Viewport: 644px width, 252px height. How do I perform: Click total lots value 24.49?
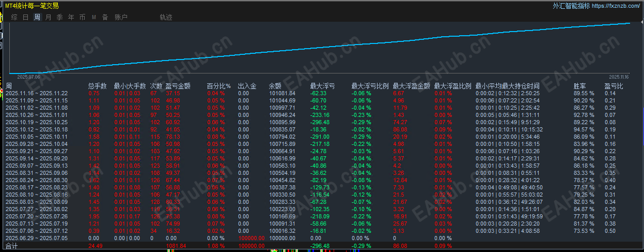(x=96, y=246)
